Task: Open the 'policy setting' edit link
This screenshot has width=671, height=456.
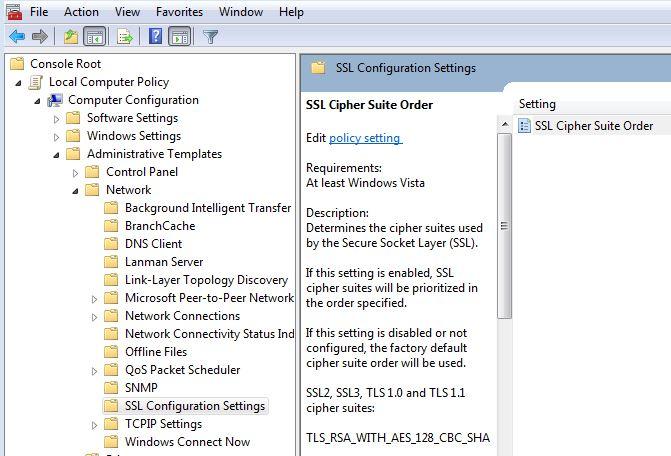Action: point(365,138)
